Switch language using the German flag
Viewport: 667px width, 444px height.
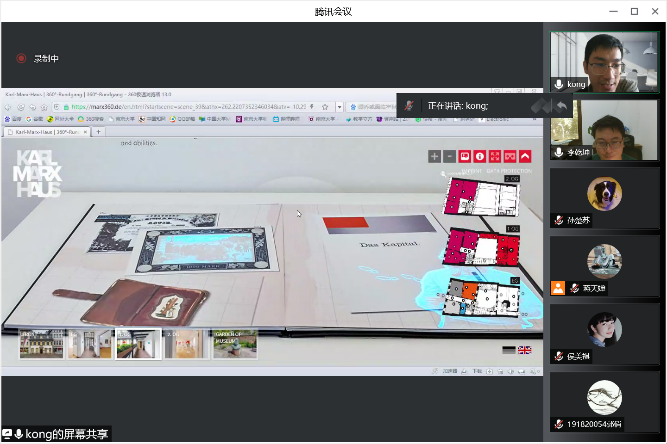click(x=509, y=350)
